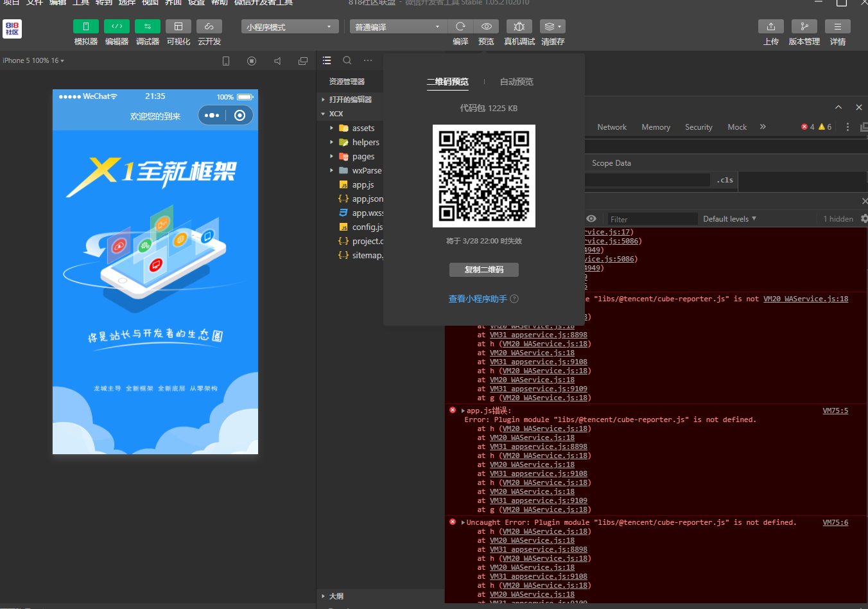Screen dimensions: 868x609
Task: Open version management icon
Action: point(804,26)
